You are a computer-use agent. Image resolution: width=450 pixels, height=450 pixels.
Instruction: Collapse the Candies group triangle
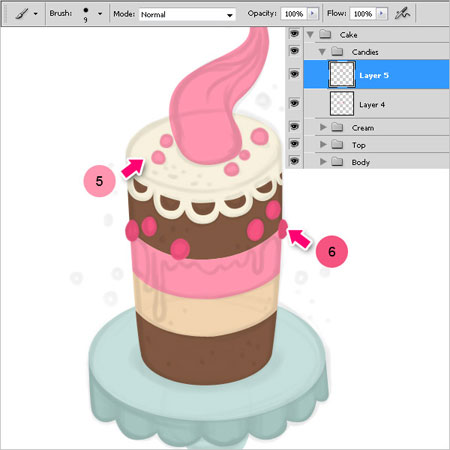point(322,52)
